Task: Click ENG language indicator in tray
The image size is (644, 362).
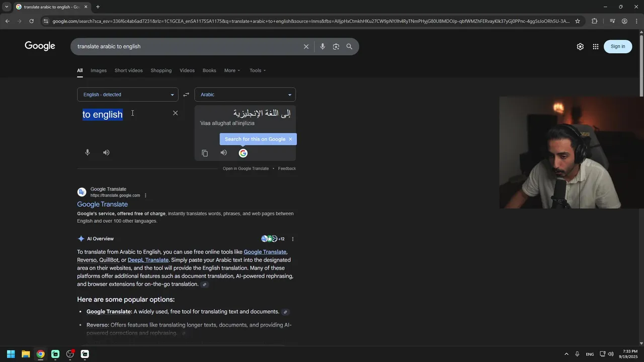Action: pyautogui.click(x=590, y=354)
